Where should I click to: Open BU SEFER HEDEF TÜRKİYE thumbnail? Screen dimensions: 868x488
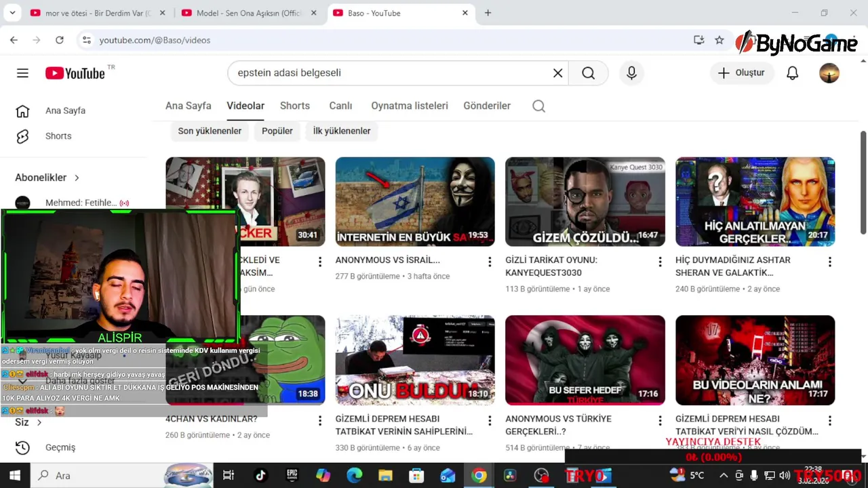[585, 360]
